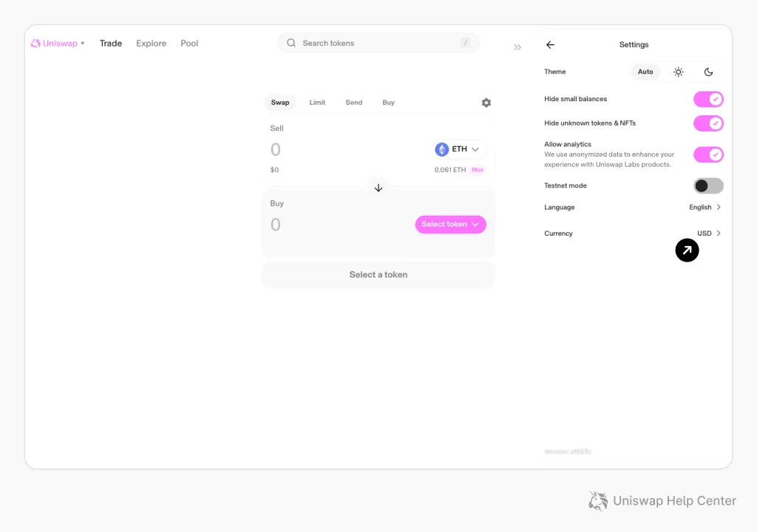Select the Swap tab

pos(280,103)
